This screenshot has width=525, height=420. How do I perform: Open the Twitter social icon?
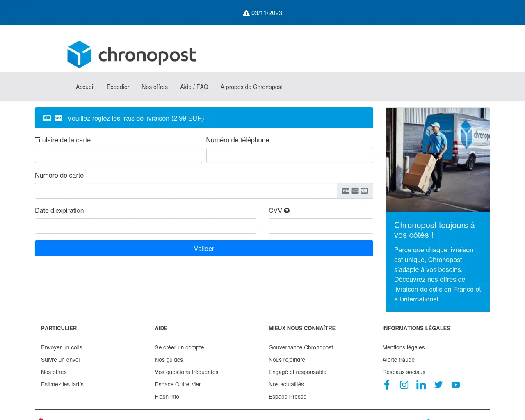(438, 385)
